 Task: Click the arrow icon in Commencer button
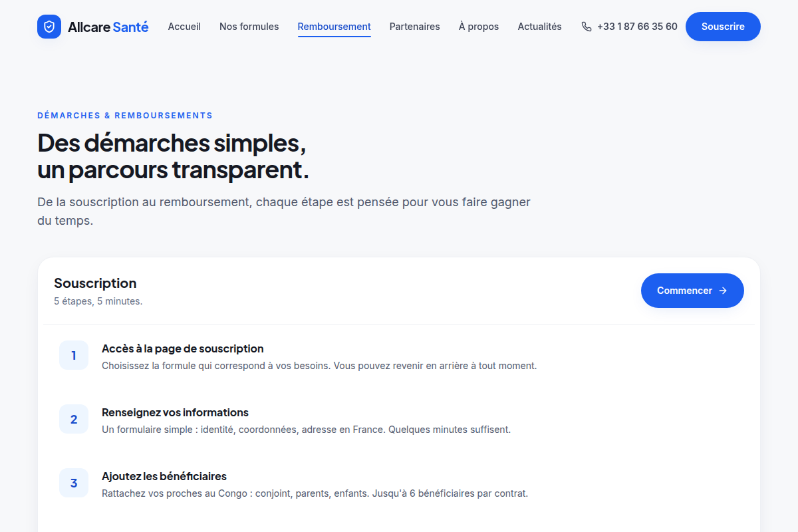pyautogui.click(x=723, y=291)
